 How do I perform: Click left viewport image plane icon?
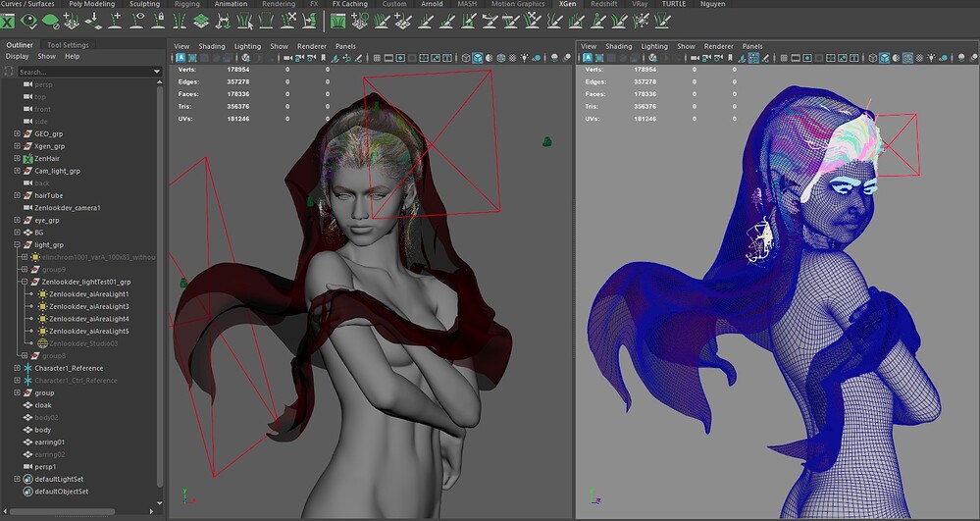(x=335, y=58)
